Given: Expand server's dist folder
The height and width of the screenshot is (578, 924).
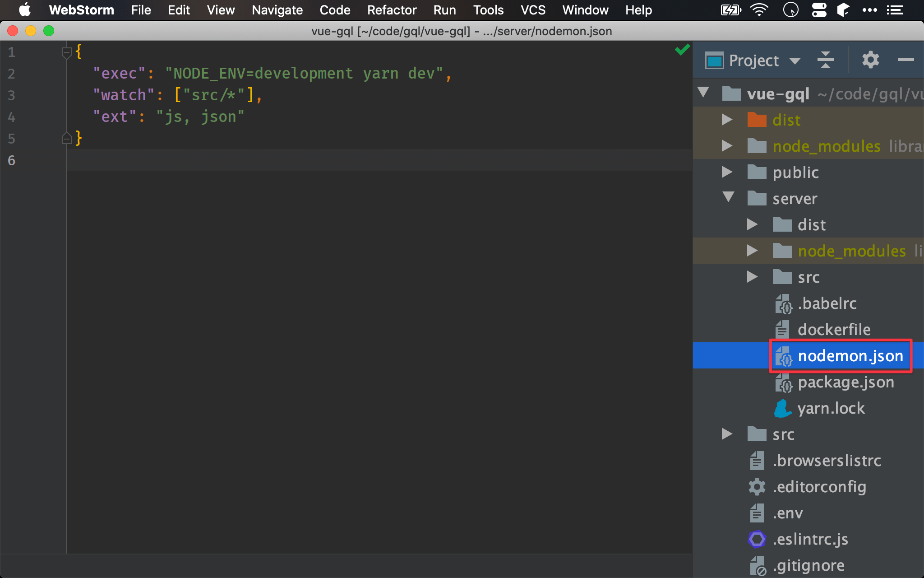Looking at the screenshot, I should tap(752, 224).
